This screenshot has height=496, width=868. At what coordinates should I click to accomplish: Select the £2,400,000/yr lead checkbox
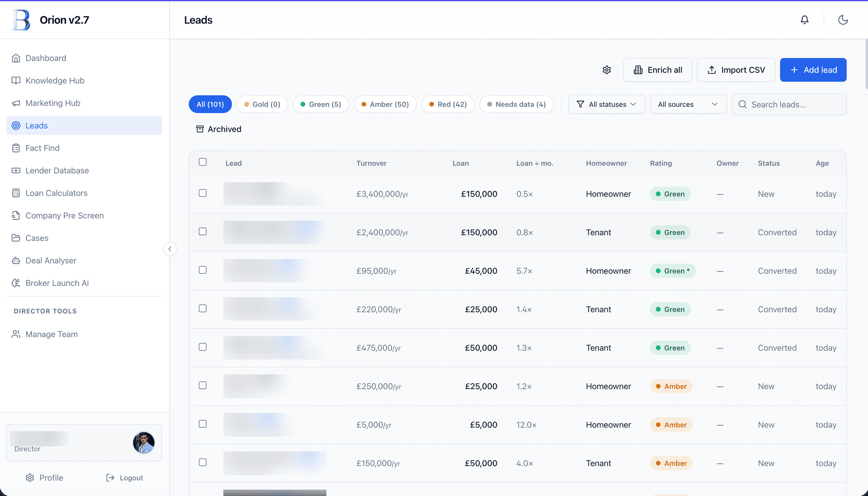click(x=203, y=231)
